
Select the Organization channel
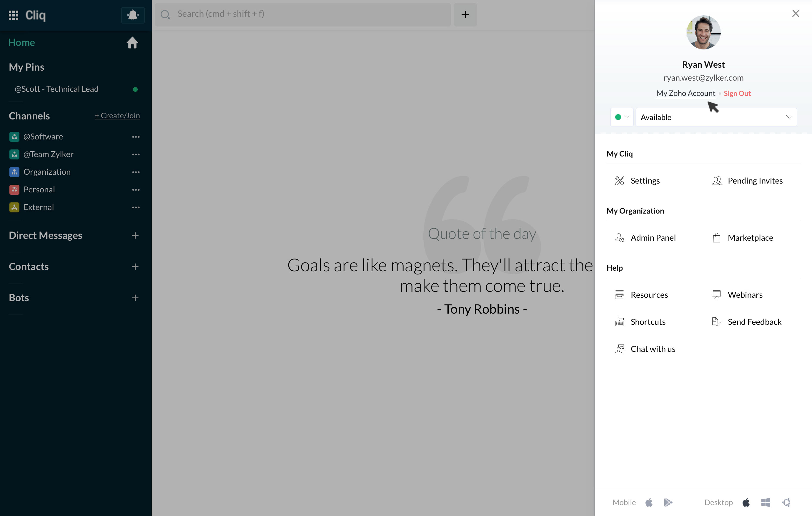(47, 172)
